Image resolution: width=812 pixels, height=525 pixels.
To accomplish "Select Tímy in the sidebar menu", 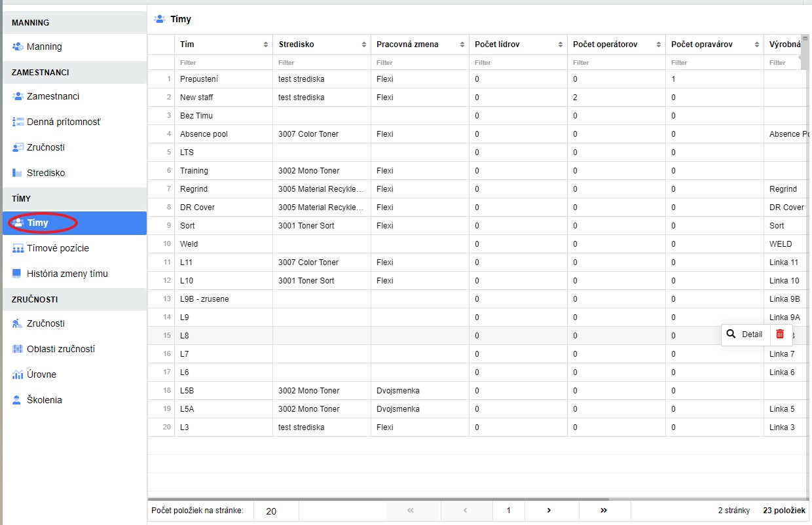I will [x=38, y=223].
